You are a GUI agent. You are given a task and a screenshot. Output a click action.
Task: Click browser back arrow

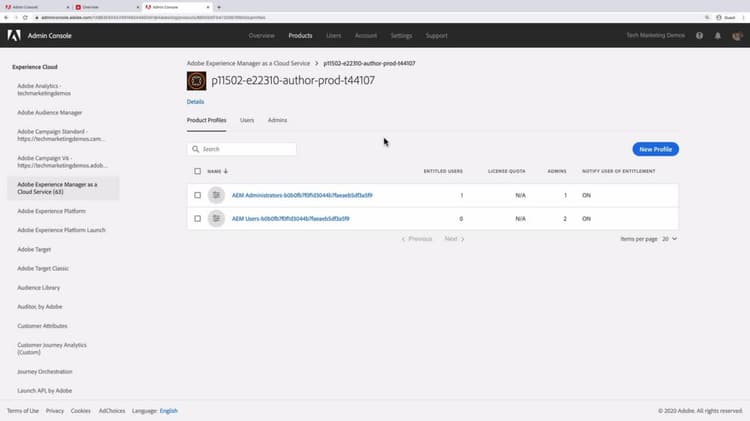click(x=6, y=18)
